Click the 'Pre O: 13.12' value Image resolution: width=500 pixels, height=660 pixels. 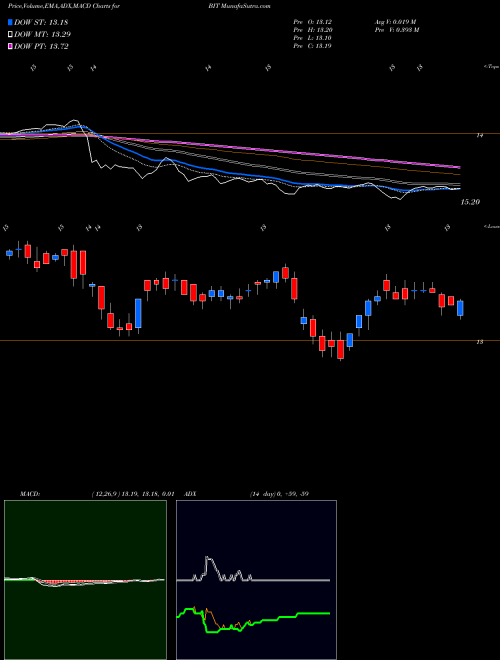pyautogui.click(x=312, y=22)
